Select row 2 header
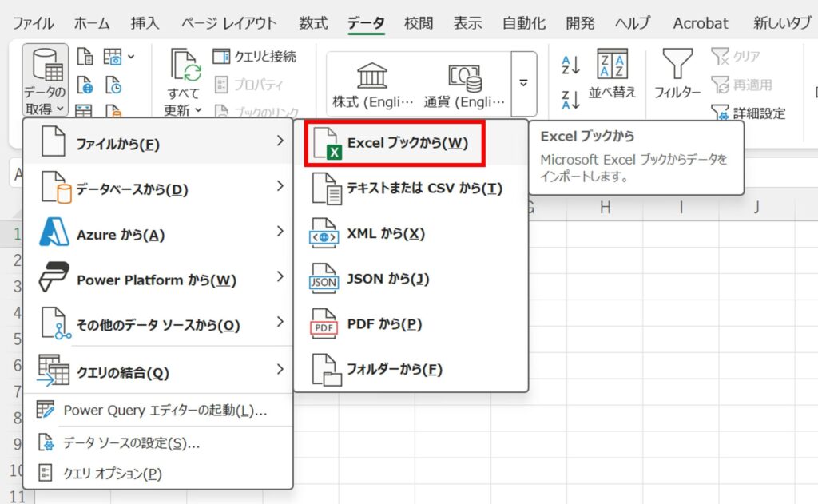818x504 pixels. click(x=18, y=260)
